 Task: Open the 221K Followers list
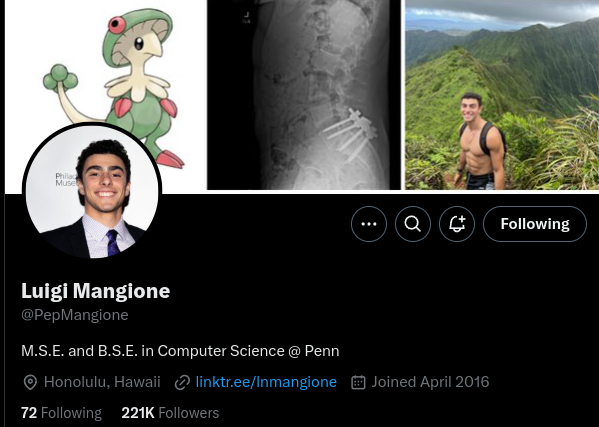click(170, 413)
